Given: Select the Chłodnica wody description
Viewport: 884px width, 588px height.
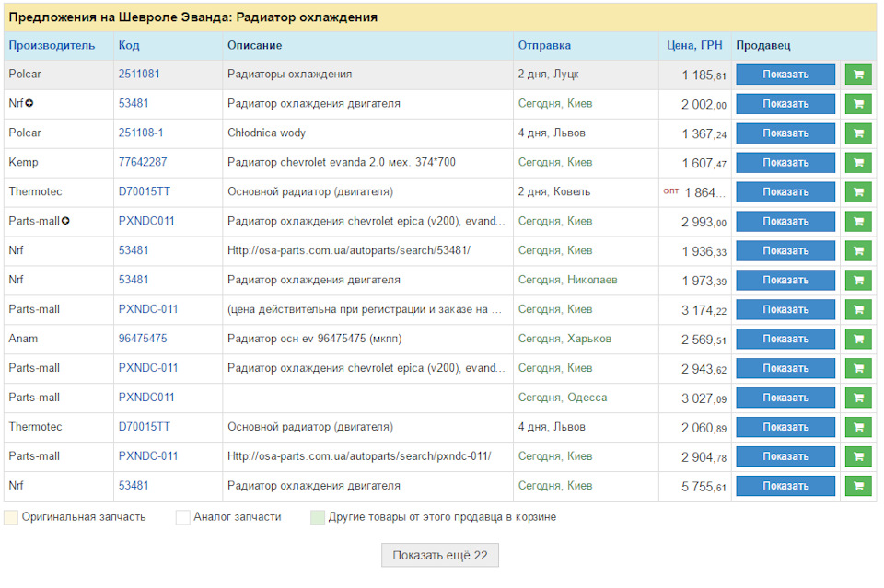Looking at the screenshot, I should point(266,133).
